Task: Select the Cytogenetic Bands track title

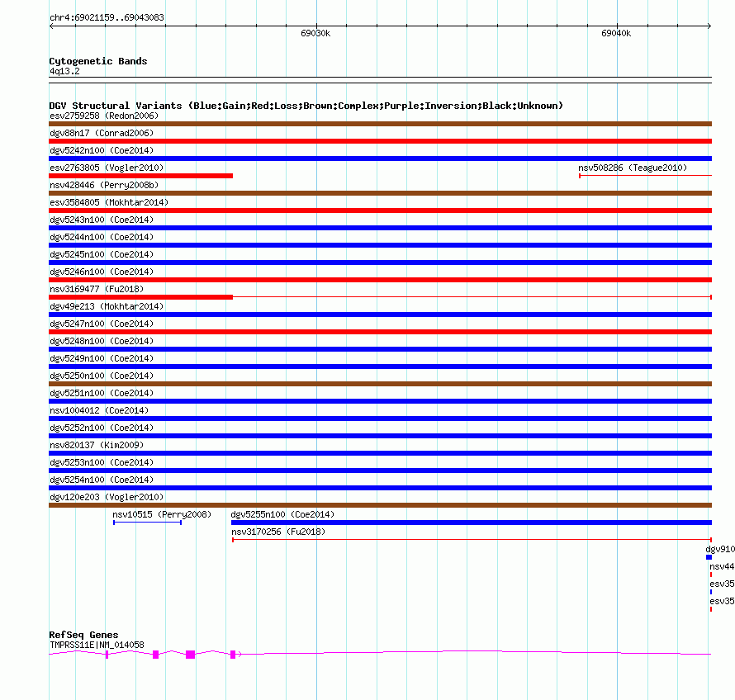Action: pos(98,61)
